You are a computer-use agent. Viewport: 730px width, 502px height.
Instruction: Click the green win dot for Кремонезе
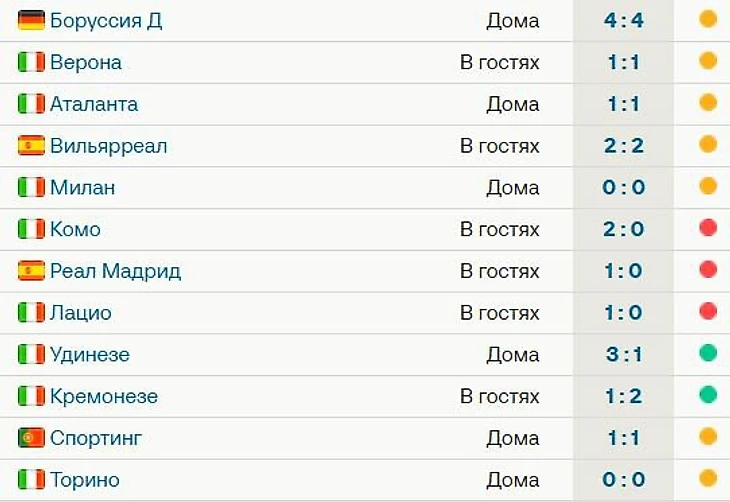pyautogui.click(x=708, y=395)
